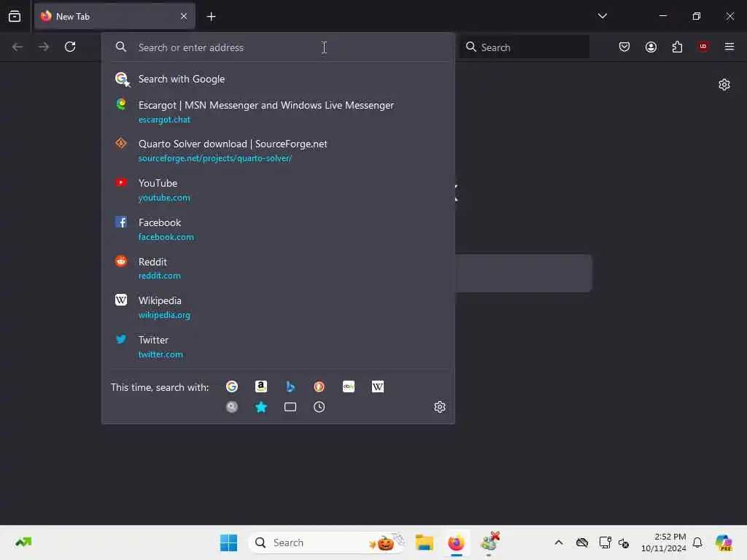This screenshot has width=747, height=560.
Task: Click the sourceforge.net/projects/quarto-solver/ URL
Action: point(215,158)
